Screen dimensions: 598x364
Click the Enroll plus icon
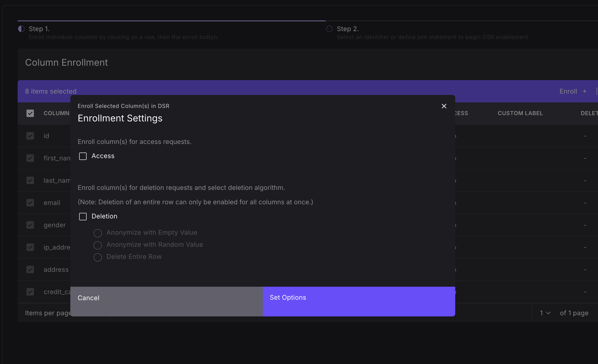pos(584,91)
